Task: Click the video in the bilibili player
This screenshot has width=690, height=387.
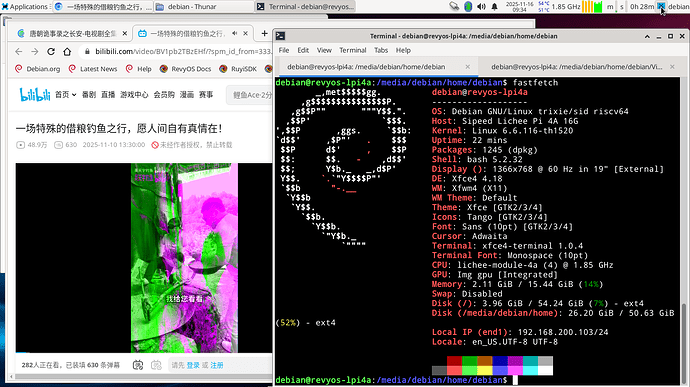Action: coord(144,258)
